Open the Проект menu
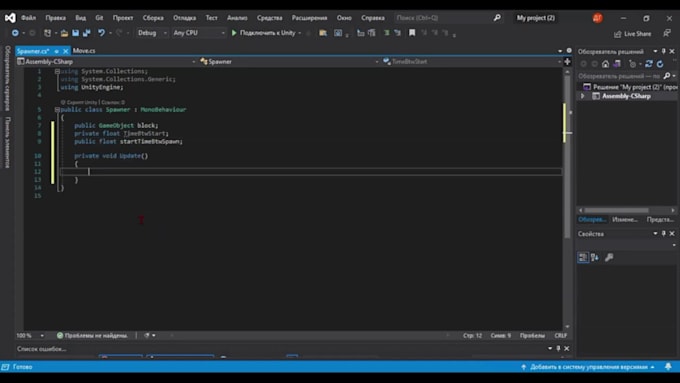680x383 pixels. 123,18
